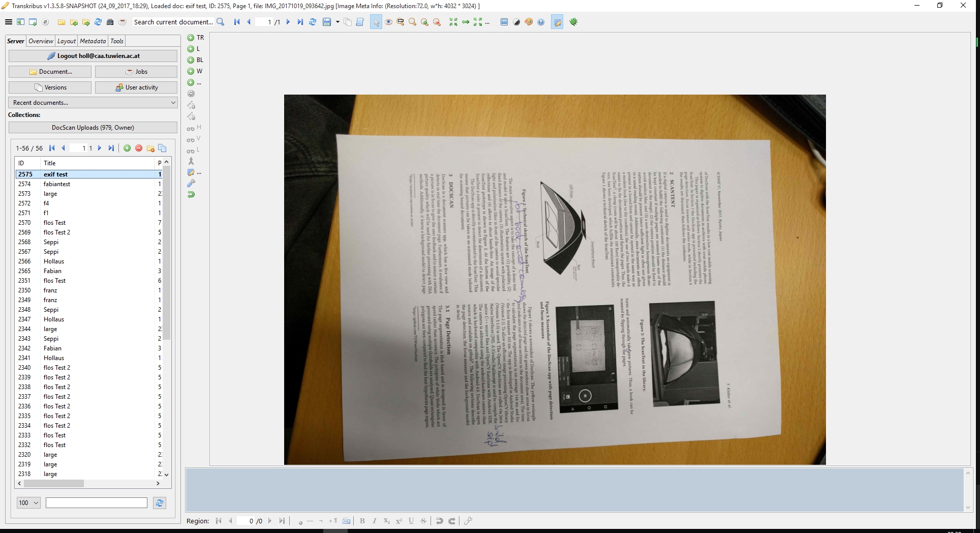Expand the save button dropdown arrow
The image size is (980, 533).
[x=337, y=22]
